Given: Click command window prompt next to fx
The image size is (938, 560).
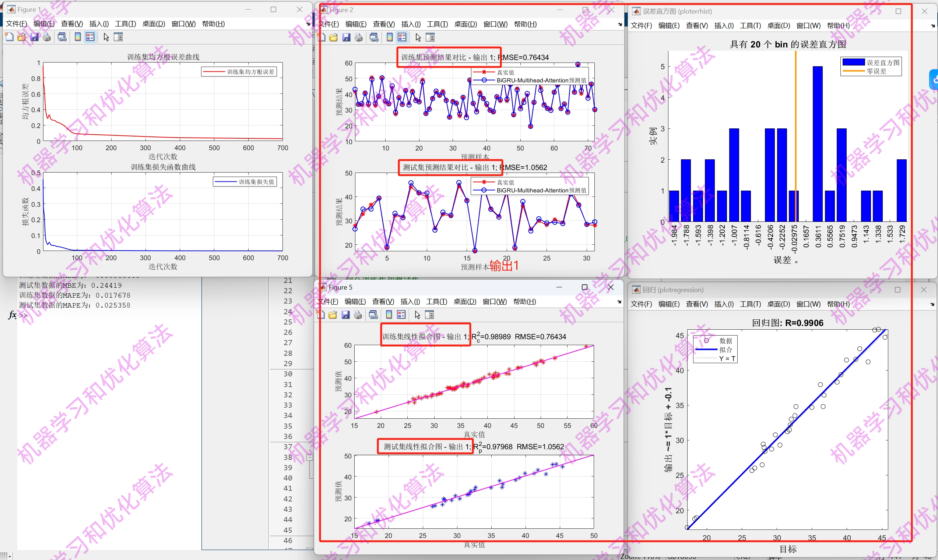Looking at the screenshot, I should coord(24,315).
